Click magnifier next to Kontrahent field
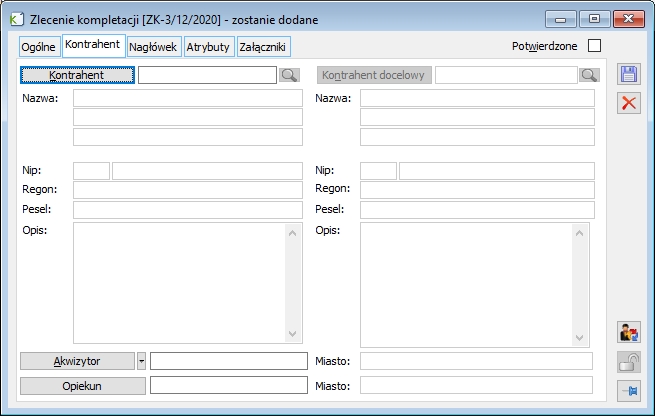The width and height of the screenshot is (655, 416). coord(289,75)
